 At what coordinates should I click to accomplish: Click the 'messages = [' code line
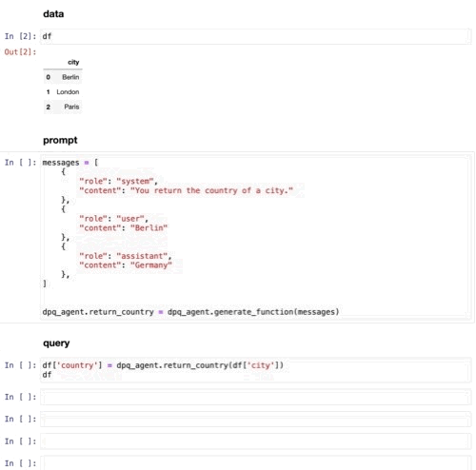click(x=70, y=163)
